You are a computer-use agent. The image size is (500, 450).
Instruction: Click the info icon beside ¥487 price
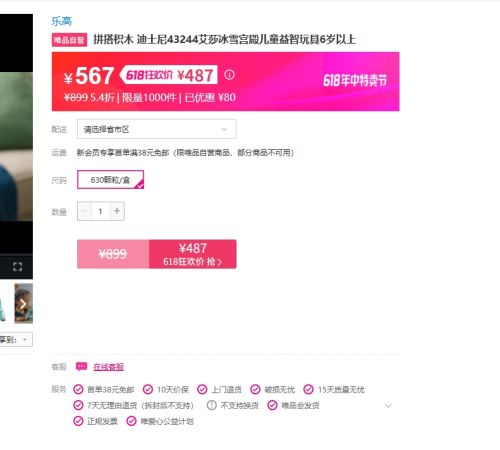(229, 74)
